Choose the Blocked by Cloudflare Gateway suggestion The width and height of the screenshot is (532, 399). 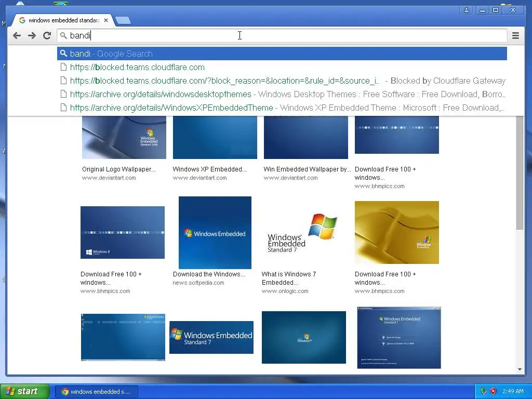tap(282, 81)
